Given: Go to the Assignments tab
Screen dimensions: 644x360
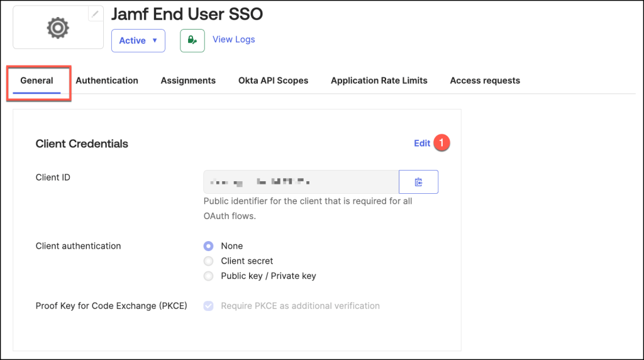Looking at the screenshot, I should [x=188, y=81].
